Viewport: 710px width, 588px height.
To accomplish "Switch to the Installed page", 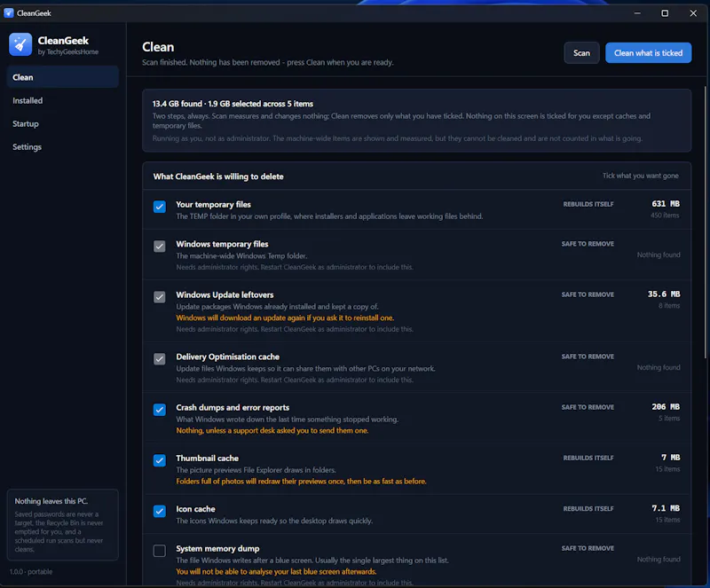I will coord(63,100).
